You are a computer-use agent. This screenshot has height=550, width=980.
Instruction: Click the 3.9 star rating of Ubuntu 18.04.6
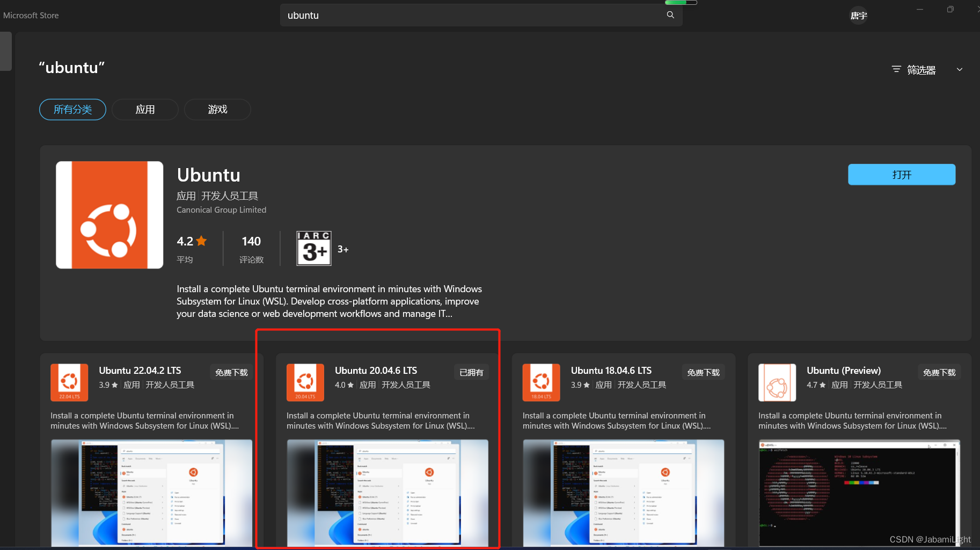pyautogui.click(x=580, y=385)
